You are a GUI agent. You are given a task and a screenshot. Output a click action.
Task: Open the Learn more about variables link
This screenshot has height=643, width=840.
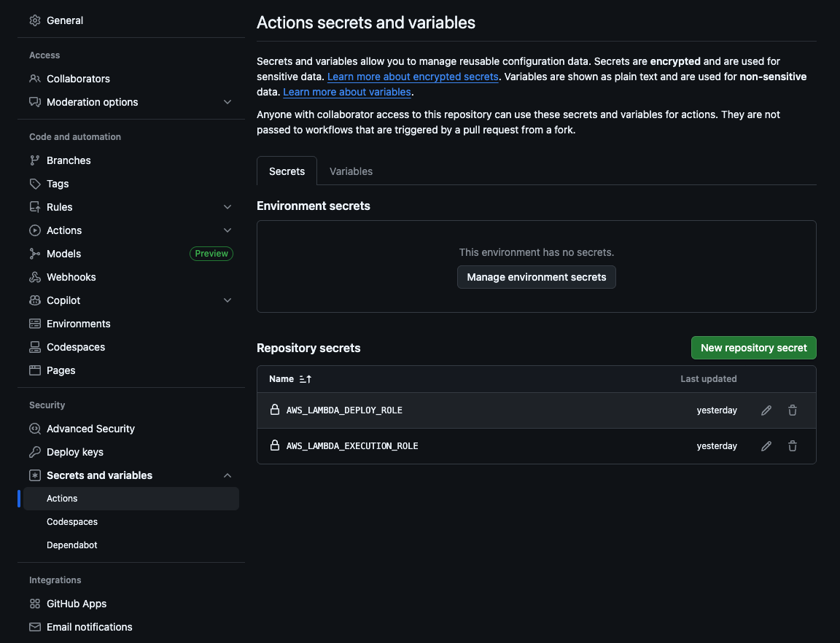346,92
